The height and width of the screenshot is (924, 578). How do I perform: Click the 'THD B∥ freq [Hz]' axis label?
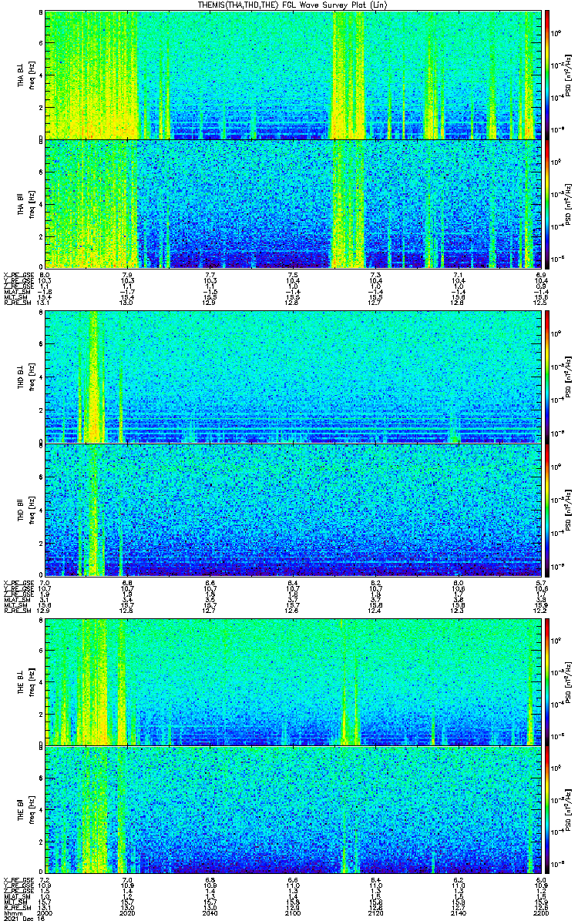(25, 509)
